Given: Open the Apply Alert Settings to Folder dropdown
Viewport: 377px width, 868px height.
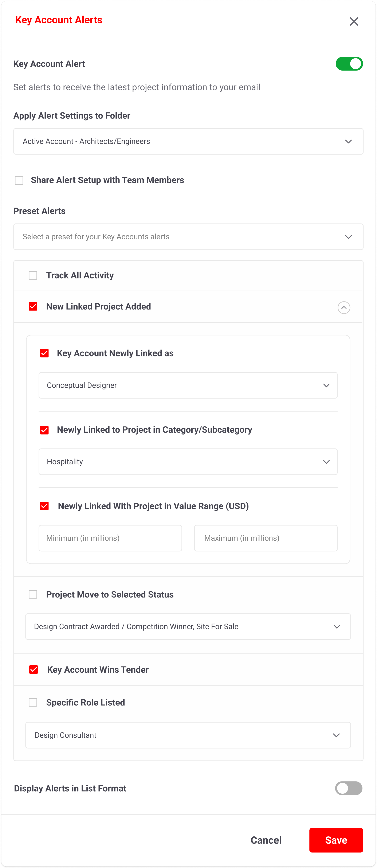Looking at the screenshot, I should coord(188,141).
